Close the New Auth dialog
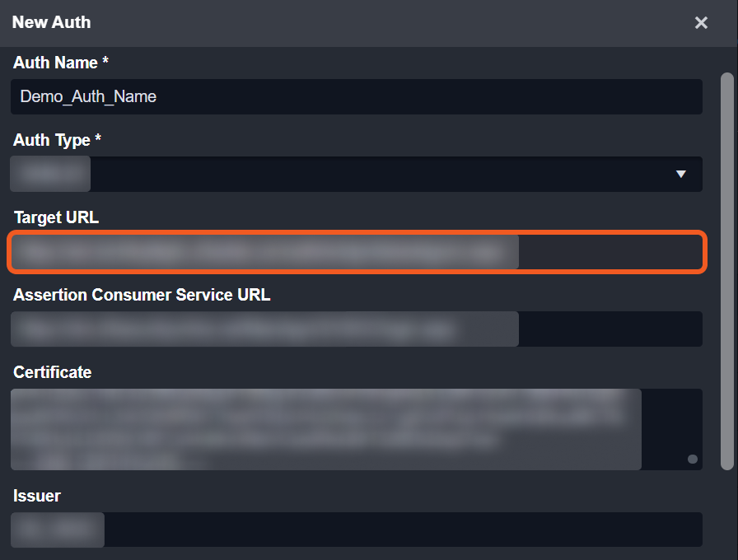This screenshot has width=738, height=560. [x=701, y=23]
